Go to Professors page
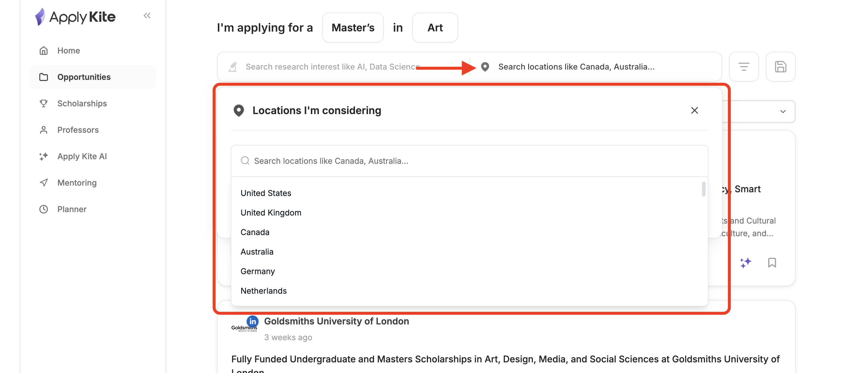Image resolution: width=868 pixels, height=373 pixels. pyautogui.click(x=78, y=130)
